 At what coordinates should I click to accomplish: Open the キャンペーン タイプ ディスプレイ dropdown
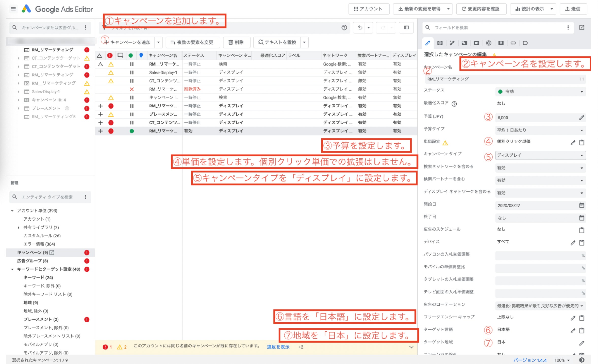540,155
